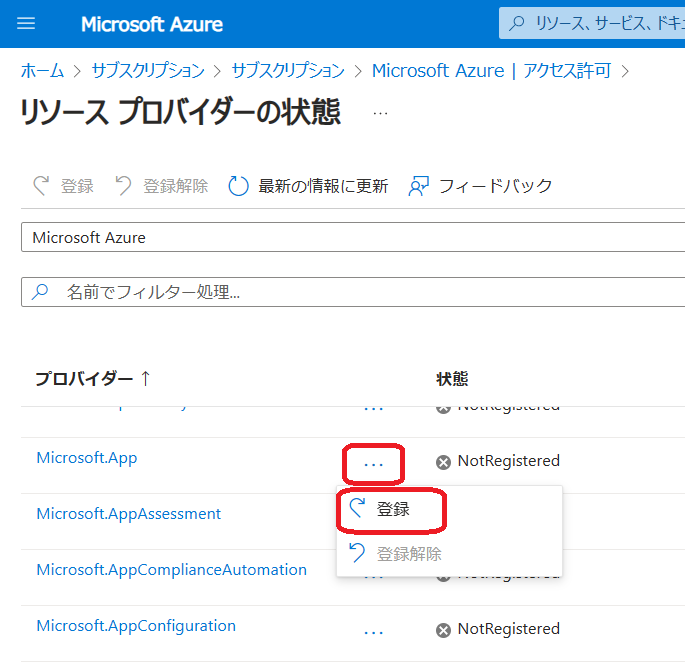
Task: Open the Microsoft Azure subscription selector
Action: 353,237
